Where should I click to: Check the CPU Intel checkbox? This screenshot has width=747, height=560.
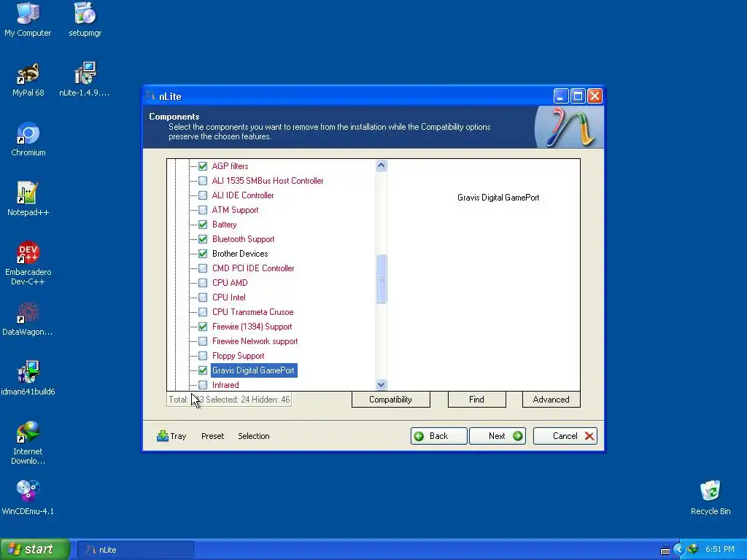pos(203,297)
